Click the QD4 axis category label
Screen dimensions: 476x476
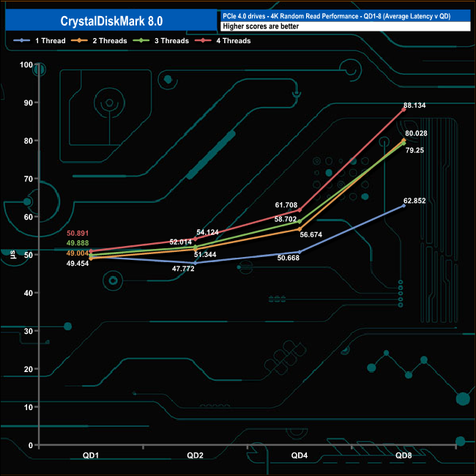point(300,455)
